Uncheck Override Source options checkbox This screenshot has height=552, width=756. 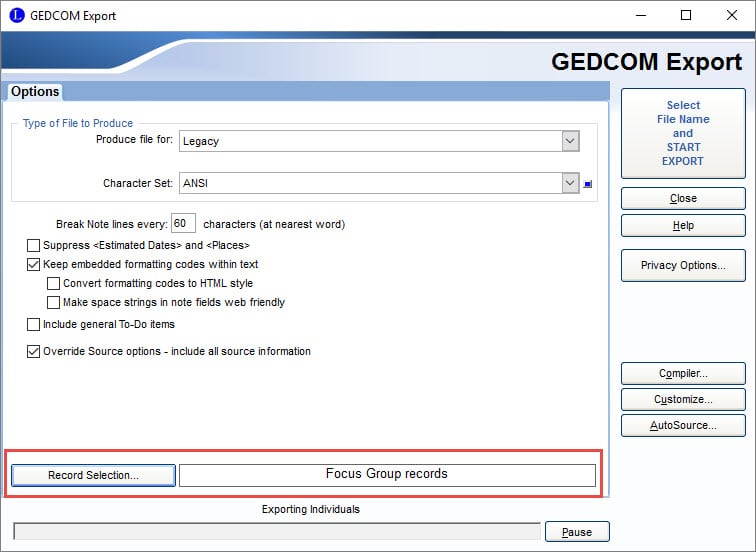pyautogui.click(x=33, y=351)
